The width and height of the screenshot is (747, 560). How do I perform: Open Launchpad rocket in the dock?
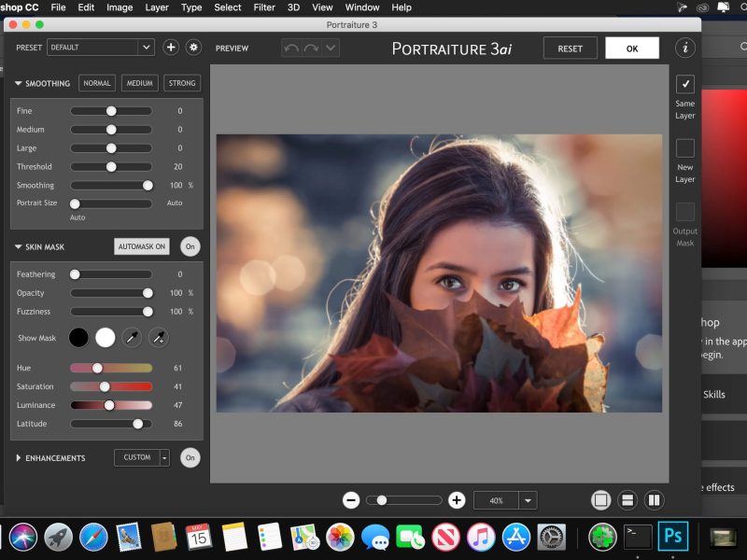click(58, 537)
